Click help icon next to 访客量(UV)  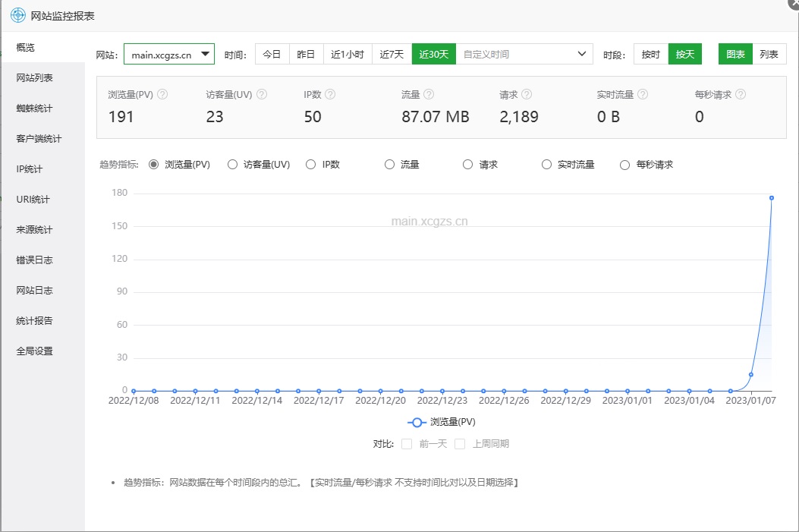(x=262, y=94)
